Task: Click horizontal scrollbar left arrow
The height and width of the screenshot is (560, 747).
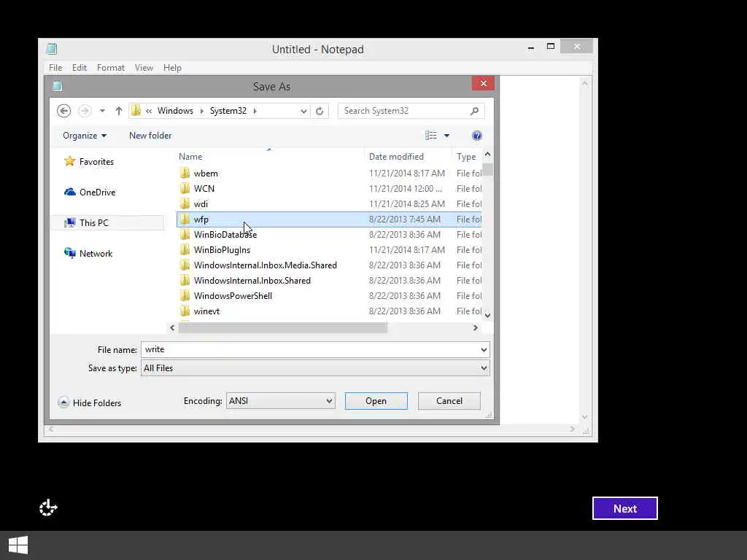Action: 172,327
